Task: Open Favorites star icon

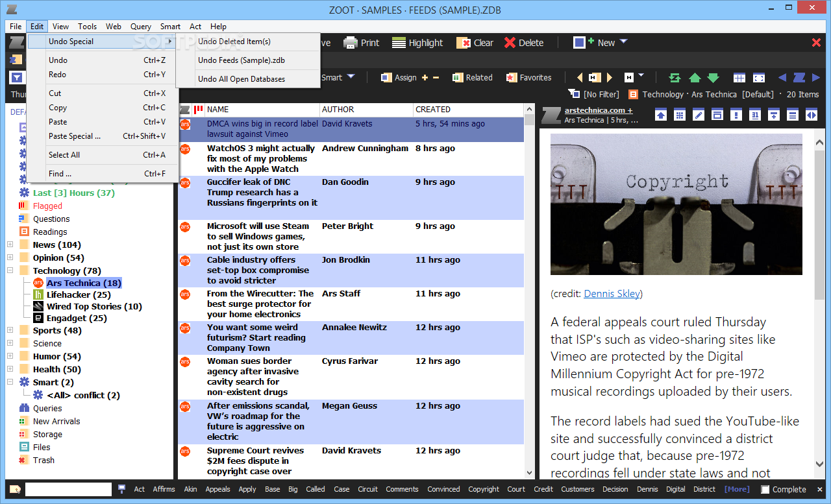Action: (x=512, y=77)
